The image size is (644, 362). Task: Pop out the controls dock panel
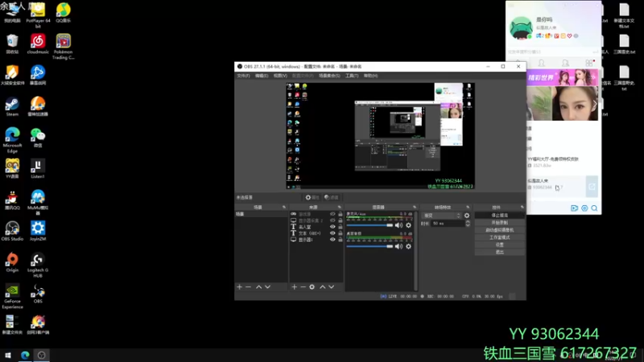pyautogui.click(x=522, y=208)
